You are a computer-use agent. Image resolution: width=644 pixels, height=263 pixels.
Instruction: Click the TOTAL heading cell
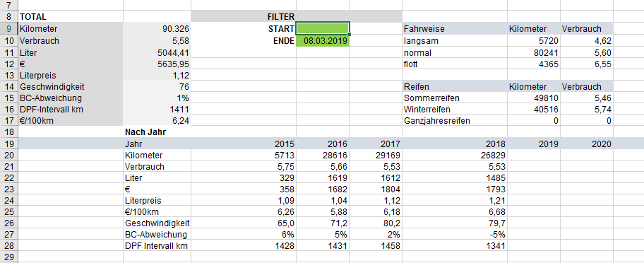71,17
